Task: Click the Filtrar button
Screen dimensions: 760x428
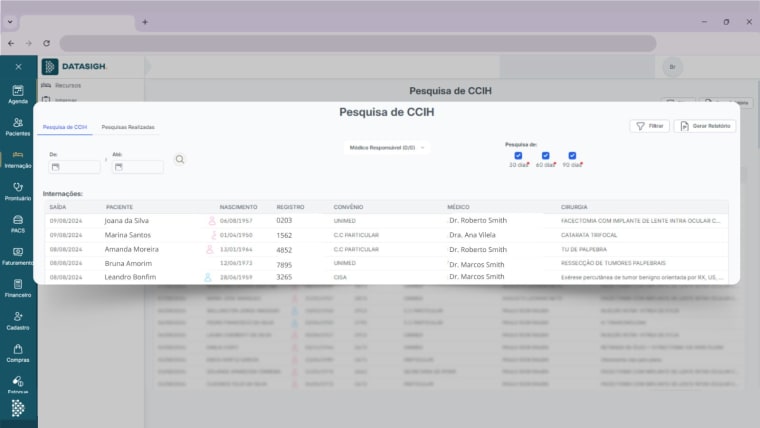Action: tap(649, 126)
